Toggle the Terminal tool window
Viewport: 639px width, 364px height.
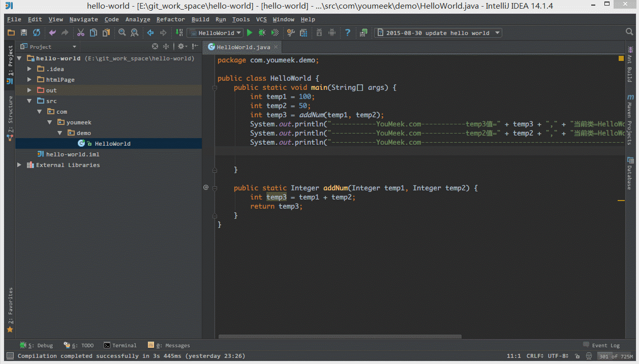pos(120,345)
